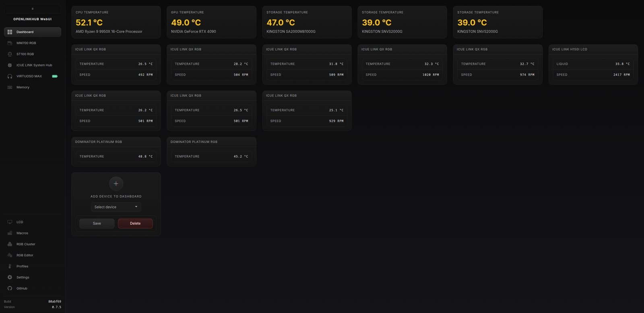Click the build hash 80abf69

[x=55, y=301]
